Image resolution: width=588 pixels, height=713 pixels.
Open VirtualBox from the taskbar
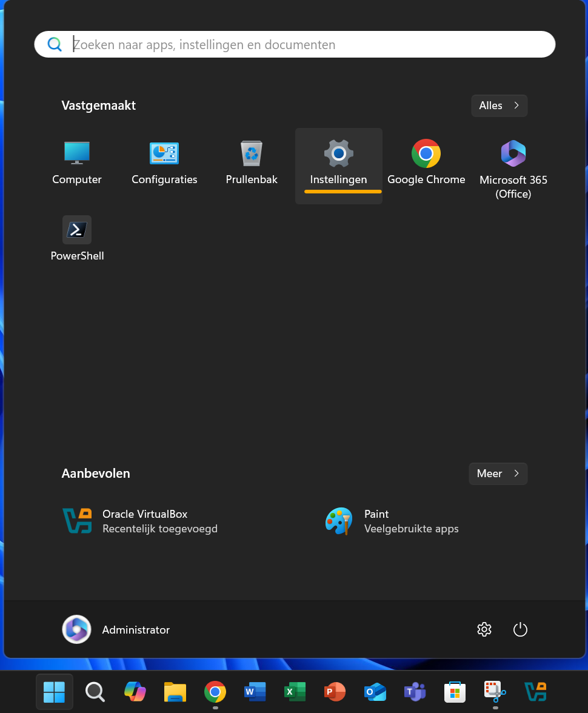pos(535,692)
